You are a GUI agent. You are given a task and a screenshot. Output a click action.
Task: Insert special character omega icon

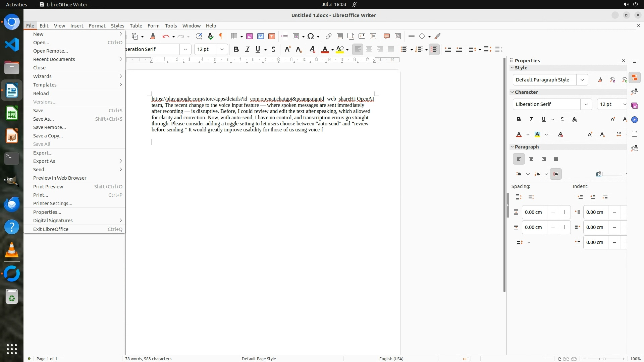click(311, 36)
